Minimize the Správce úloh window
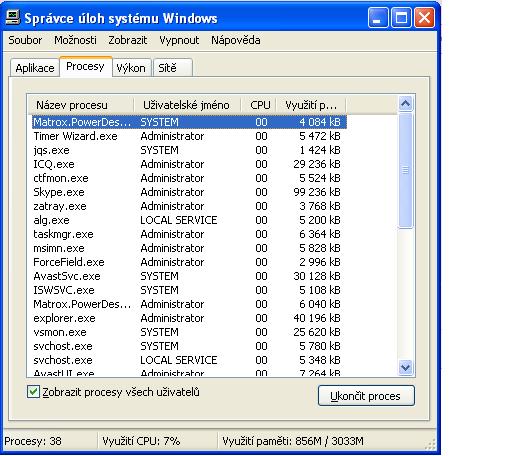The height and width of the screenshot is (456, 512). tap(378, 18)
